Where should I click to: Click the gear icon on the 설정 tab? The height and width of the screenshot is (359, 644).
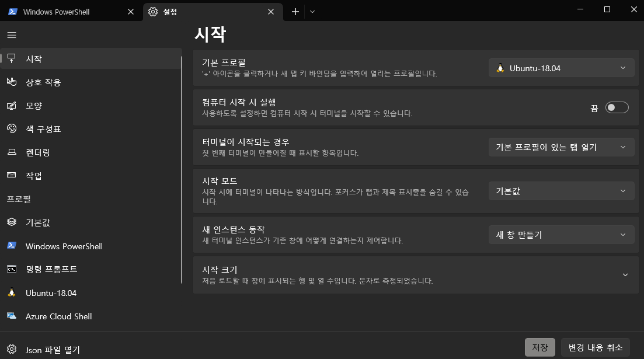(x=153, y=12)
